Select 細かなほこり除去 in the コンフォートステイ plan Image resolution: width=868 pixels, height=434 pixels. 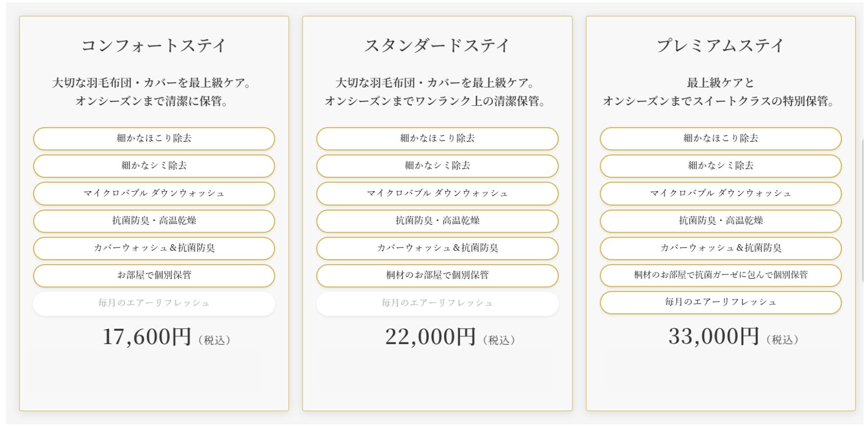(154, 139)
